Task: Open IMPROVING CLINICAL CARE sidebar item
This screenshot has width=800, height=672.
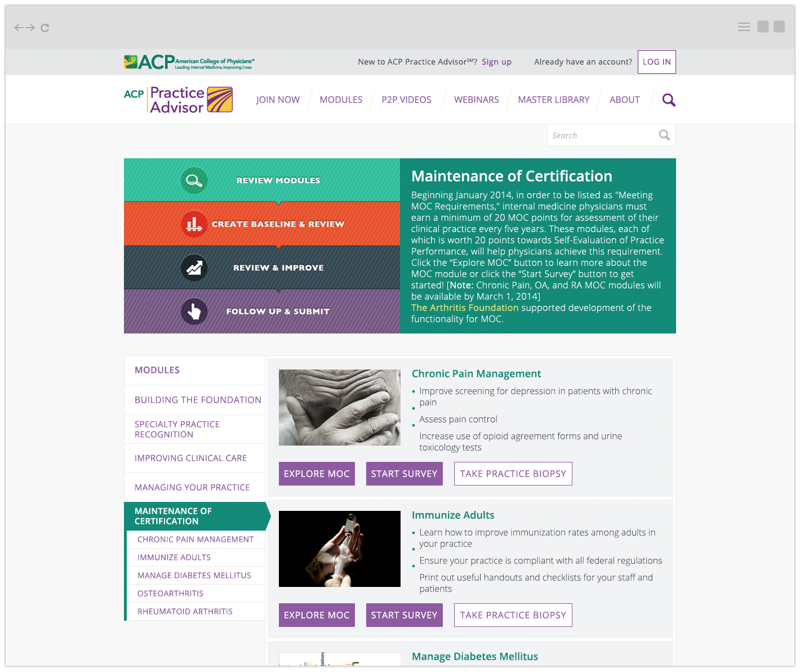Action: point(194,458)
